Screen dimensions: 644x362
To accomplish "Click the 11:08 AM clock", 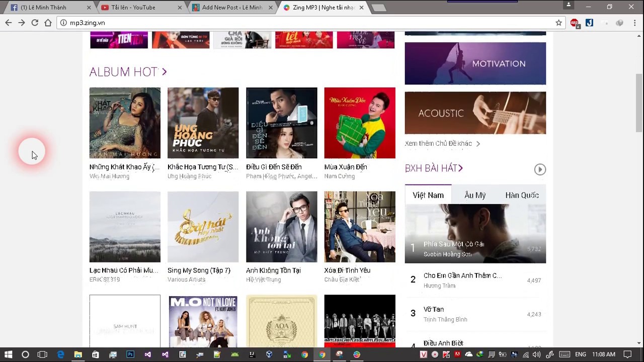I will [x=604, y=354].
